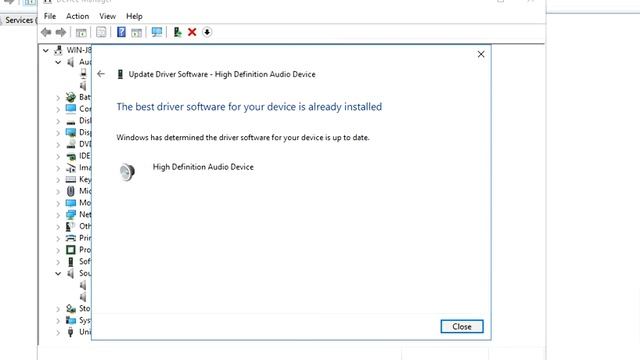Click the 'Update Driver Software - High Definition Audio Device' title
This screenshot has width=640, height=360.
coord(222,74)
